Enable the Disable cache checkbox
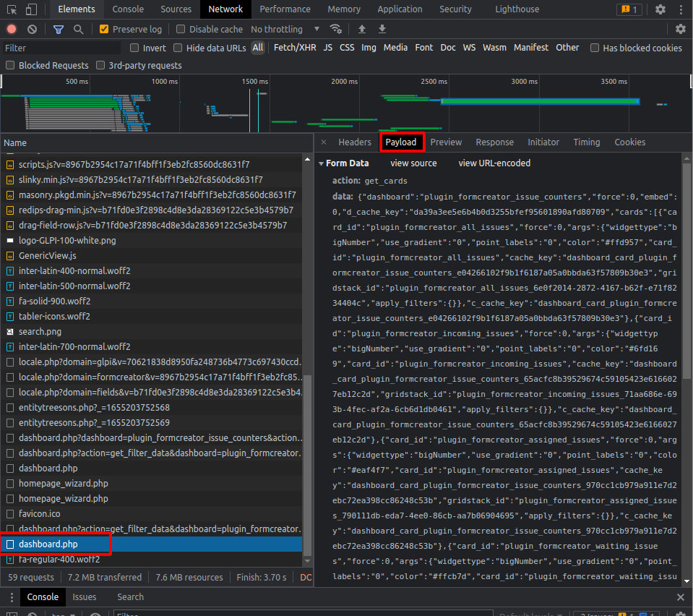Image resolution: width=693 pixels, height=616 pixels. coord(180,29)
